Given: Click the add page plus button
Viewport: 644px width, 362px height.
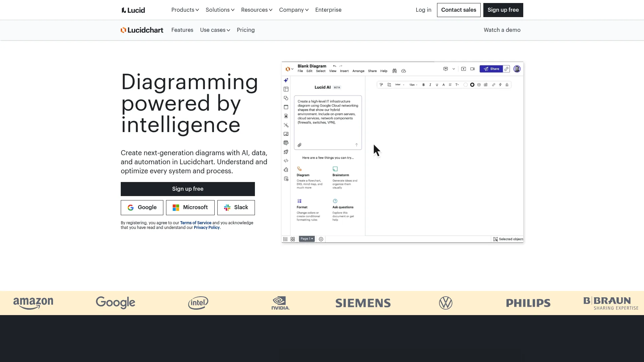Looking at the screenshot, I should pos(321,239).
